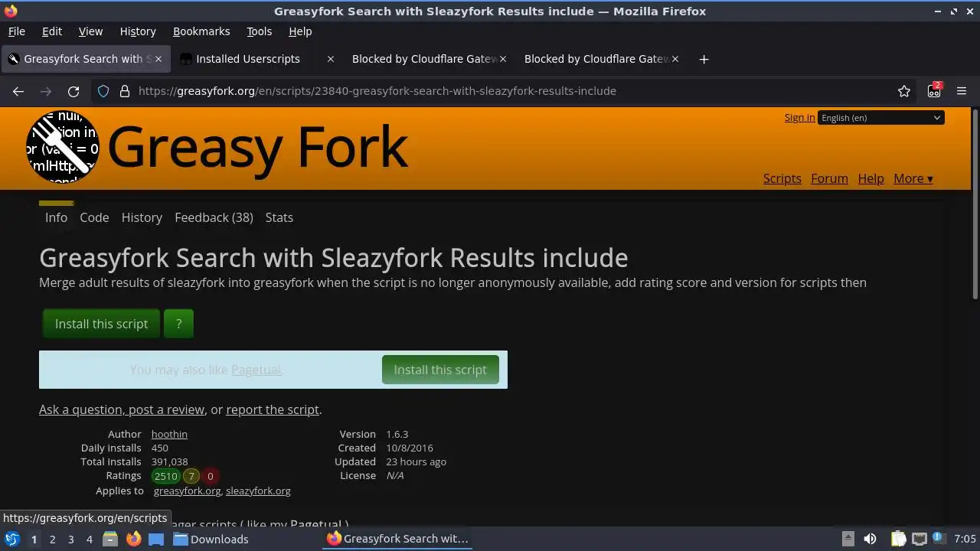Go back using the browser back arrow
Screen dimensions: 980x551
pyautogui.click(x=18, y=91)
